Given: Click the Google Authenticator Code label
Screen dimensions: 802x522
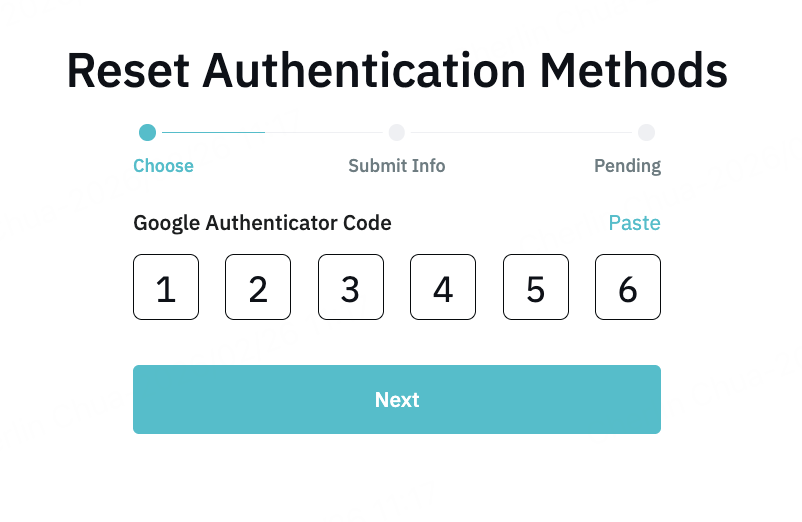Looking at the screenshot, I should coord(262,223).
